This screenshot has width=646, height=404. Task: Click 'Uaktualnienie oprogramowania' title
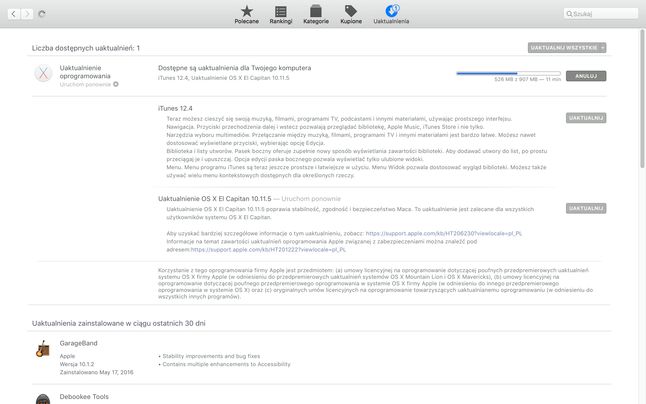(85, 72)
